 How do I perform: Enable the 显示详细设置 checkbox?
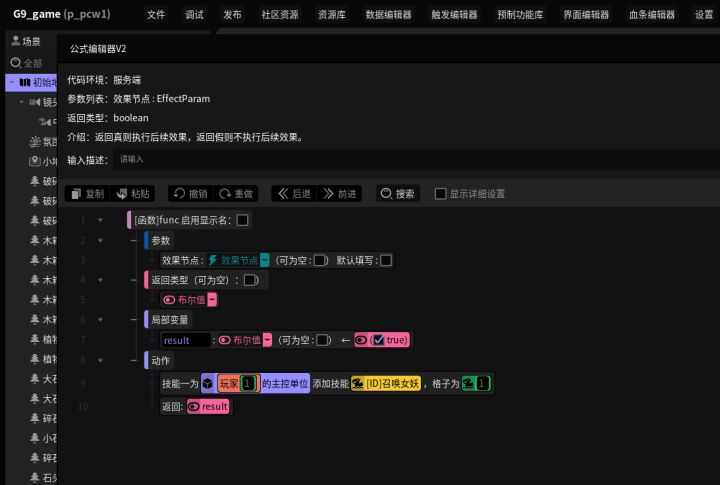coord(440,194)
